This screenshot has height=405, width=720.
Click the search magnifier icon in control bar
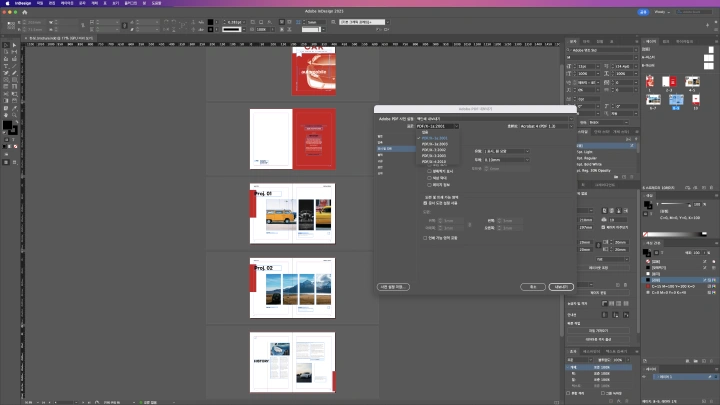point(334,22)
